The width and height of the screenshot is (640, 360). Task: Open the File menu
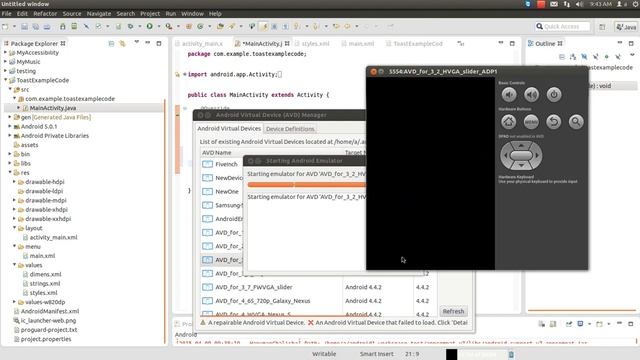[x=7, y=13]
